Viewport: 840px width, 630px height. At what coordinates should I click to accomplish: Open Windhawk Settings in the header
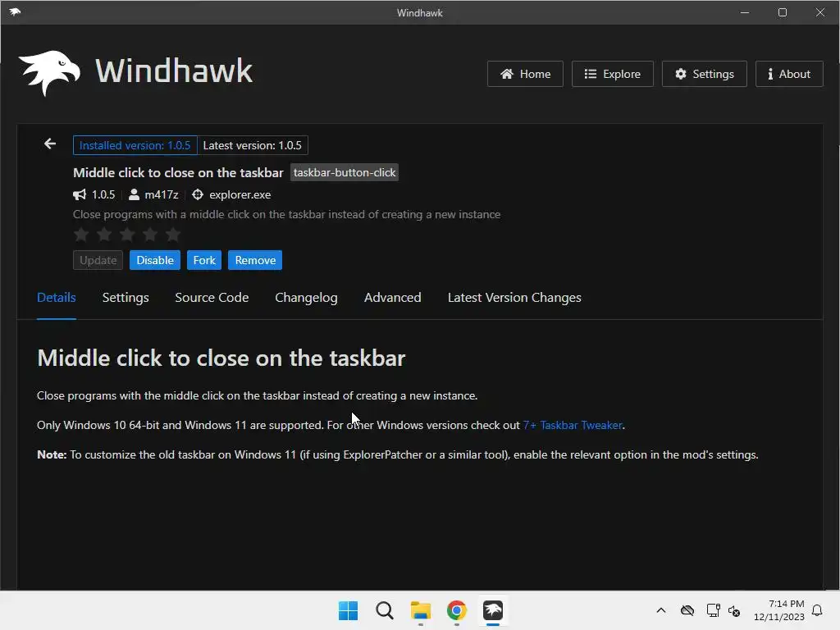coord(705,74)
